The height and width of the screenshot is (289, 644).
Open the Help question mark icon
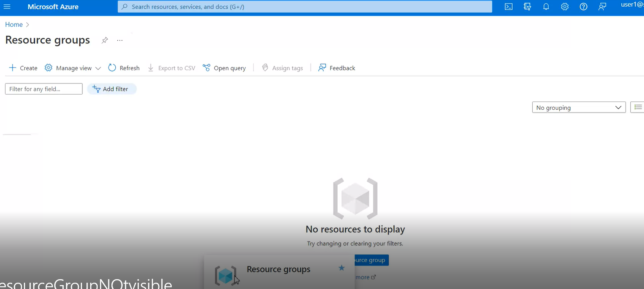[584, 7]
